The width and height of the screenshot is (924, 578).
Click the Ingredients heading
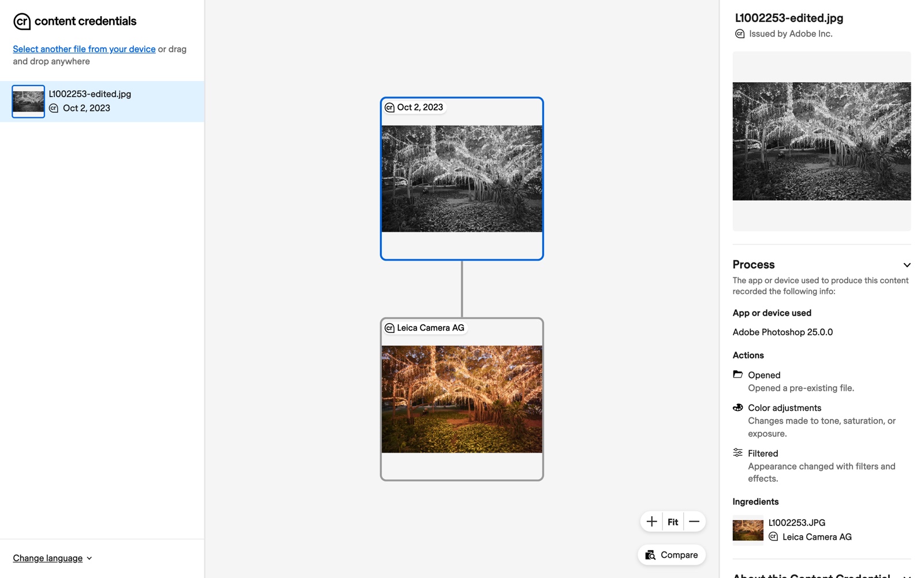[755, 502]
